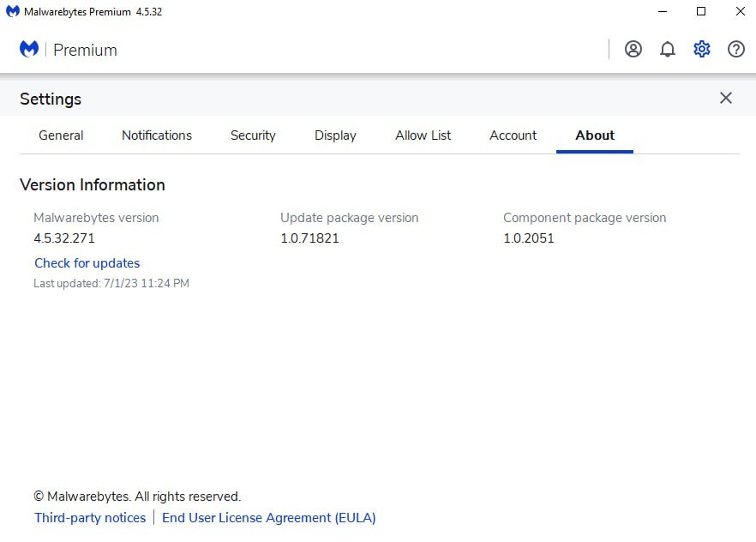Open Third-party notices link
This screenshot has width=756, height=542.
90,518
